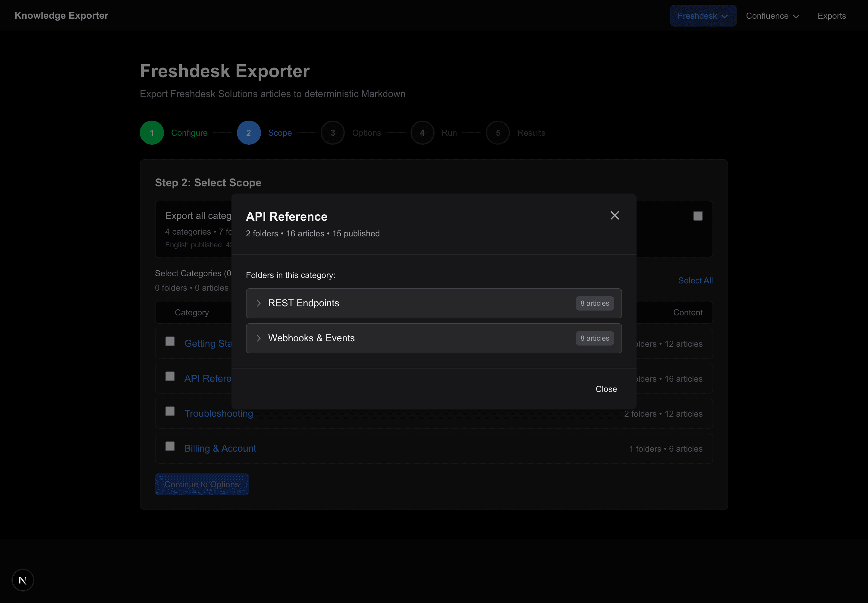
Task: Click the Results step label
Action: [531, 133]
